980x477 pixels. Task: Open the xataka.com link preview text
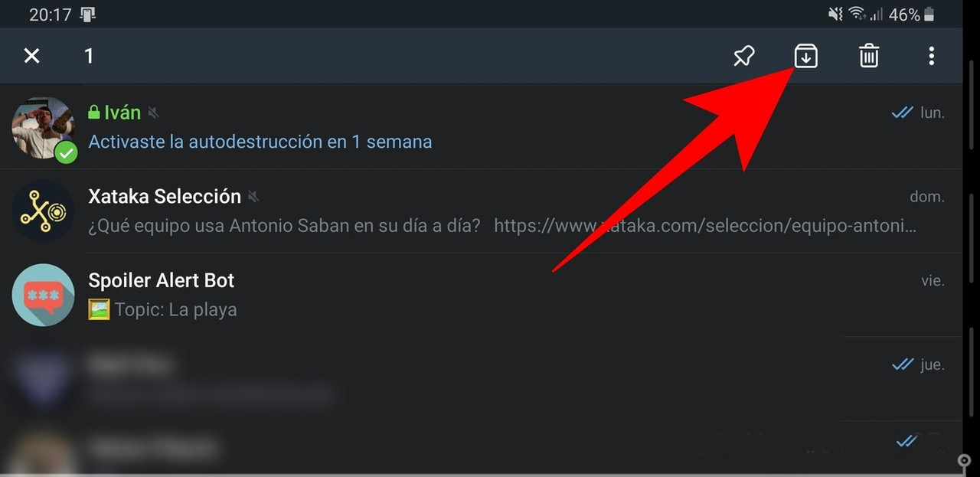tap(705, 226)
